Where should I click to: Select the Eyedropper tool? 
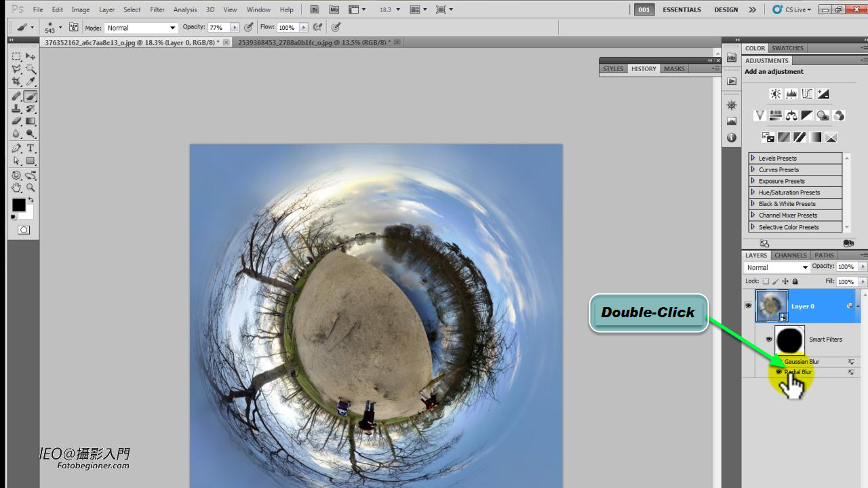(x=31, y=82)
